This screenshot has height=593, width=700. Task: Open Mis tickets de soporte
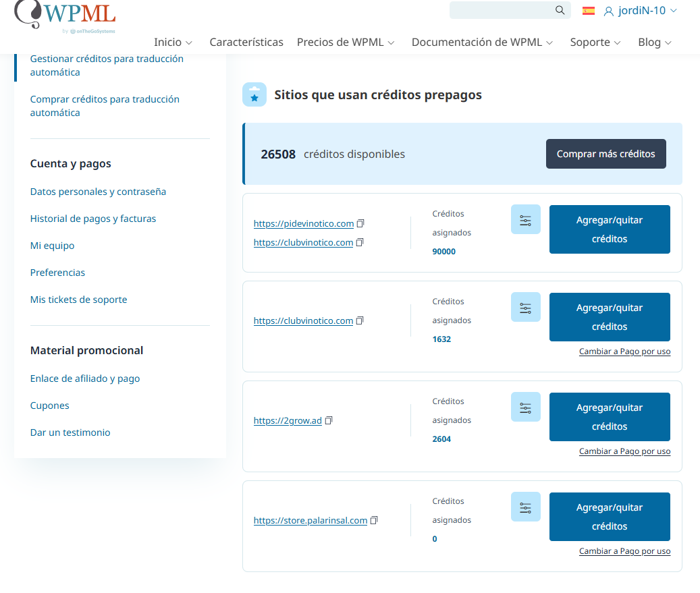coord(78,300)
